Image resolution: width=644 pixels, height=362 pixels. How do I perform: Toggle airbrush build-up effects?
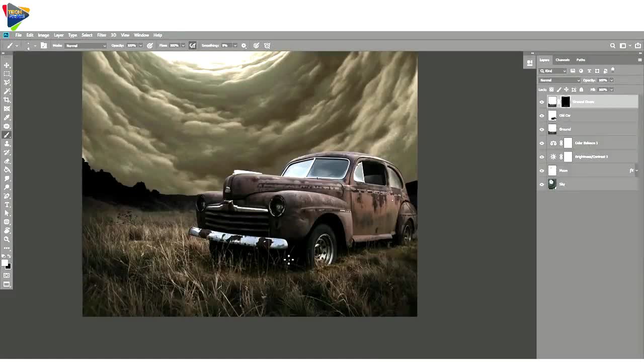click(x=192, y=45)
